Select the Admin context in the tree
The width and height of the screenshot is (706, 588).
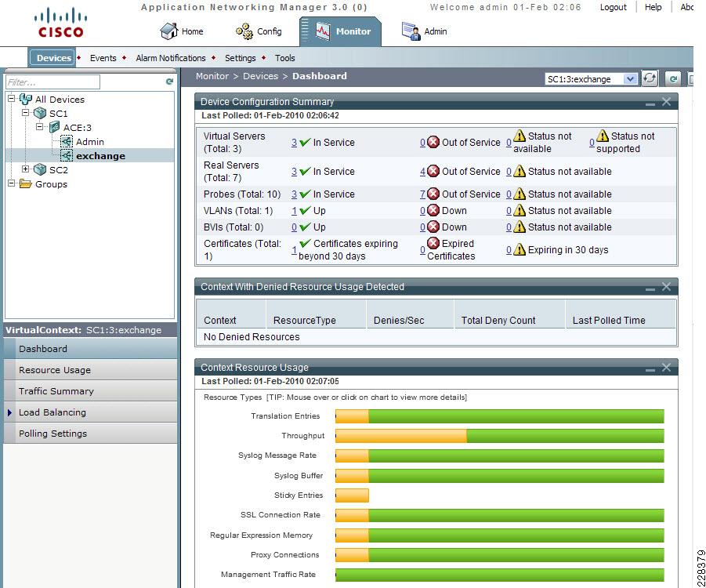pyautogui.click(x=89, y=141)
